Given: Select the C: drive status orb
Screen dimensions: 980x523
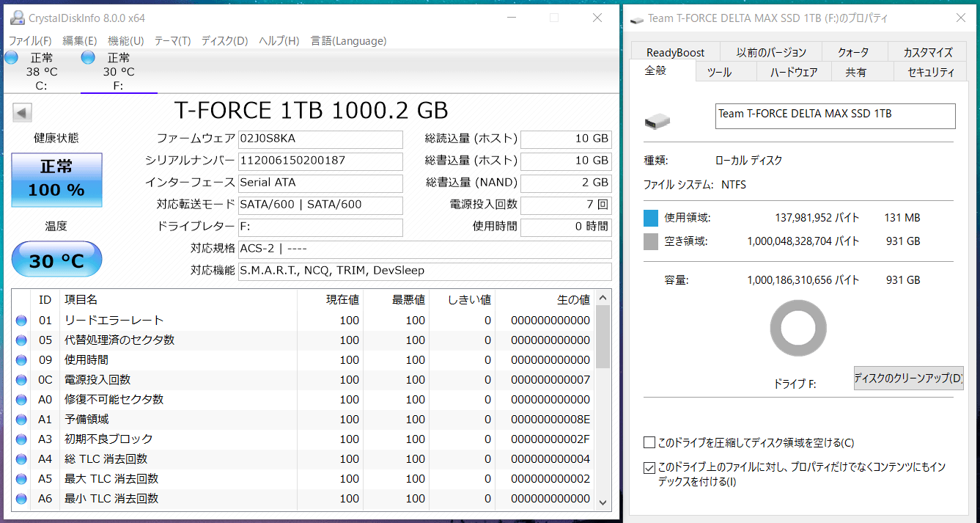Looking at the screenshot, I should (x=11, y=57).
